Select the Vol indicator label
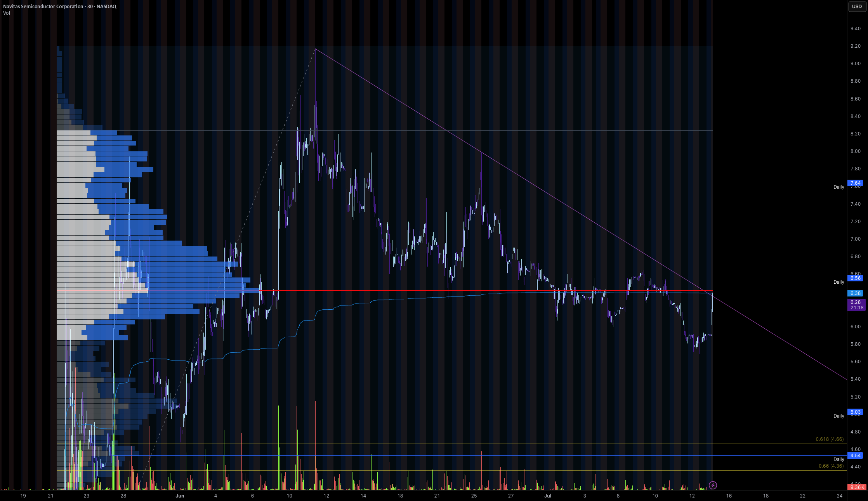The width and height of the screenshot is (868, 501). [7, 13]
